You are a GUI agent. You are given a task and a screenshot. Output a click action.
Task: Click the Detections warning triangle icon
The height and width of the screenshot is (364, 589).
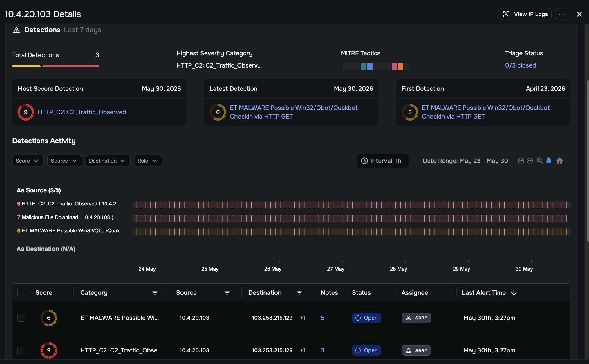click(17, 30)
